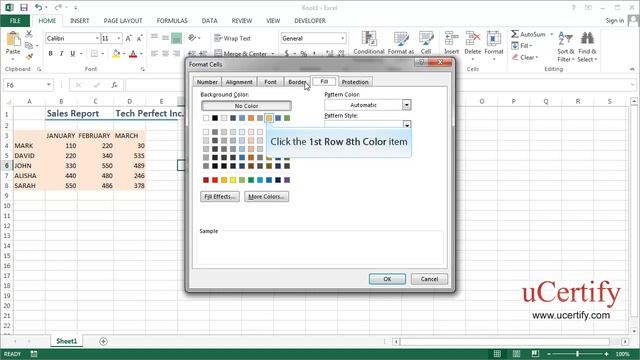
Task: Switch to the INSERT ribbon tab
Action: pyautogui.click(x=79, y=21)
